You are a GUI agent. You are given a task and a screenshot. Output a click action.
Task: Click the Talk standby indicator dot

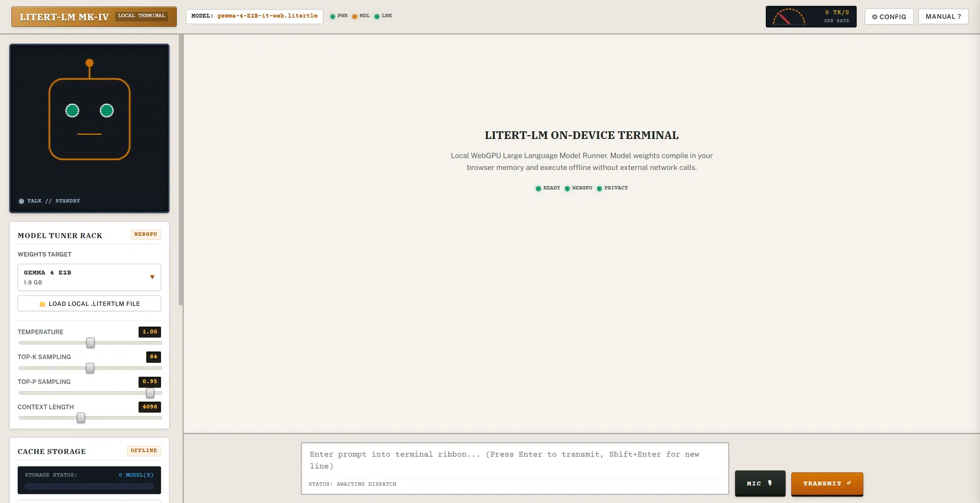pyautogui.click(x=21, y=201)
